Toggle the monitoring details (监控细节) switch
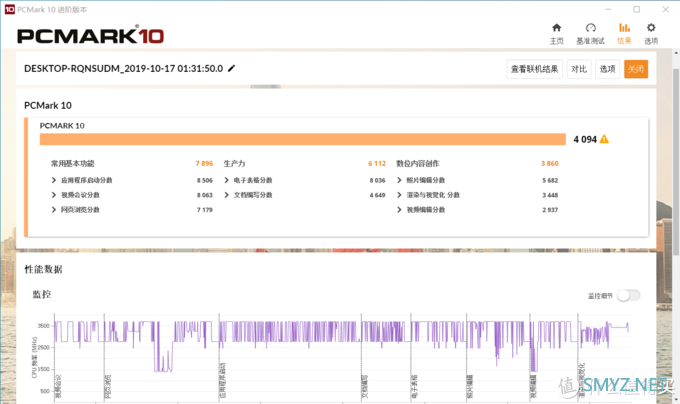This screenshot has height=404, width=680. coord(628,296)
